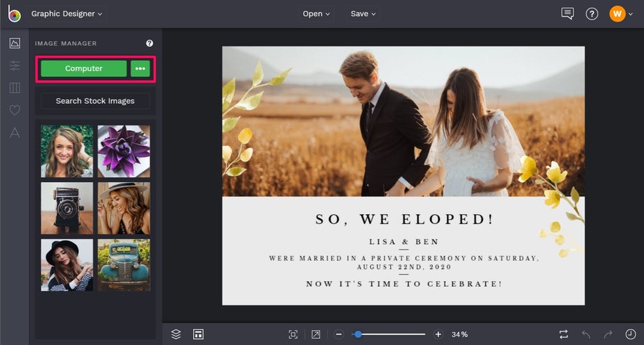Image resolution: width=644 pixels, height=345 pixels.
Task: Select the 'LISA & BEN' text
Action: pyautogui.click(x=404, y=242)
